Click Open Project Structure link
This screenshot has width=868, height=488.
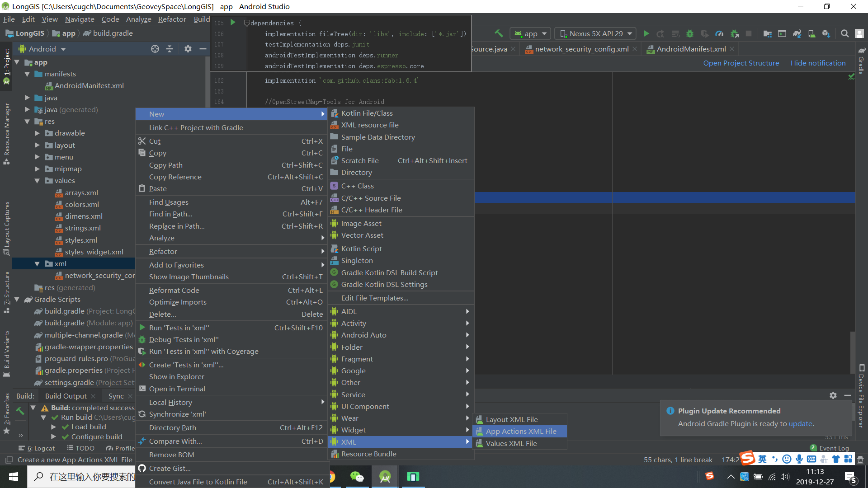click(741, 63)
